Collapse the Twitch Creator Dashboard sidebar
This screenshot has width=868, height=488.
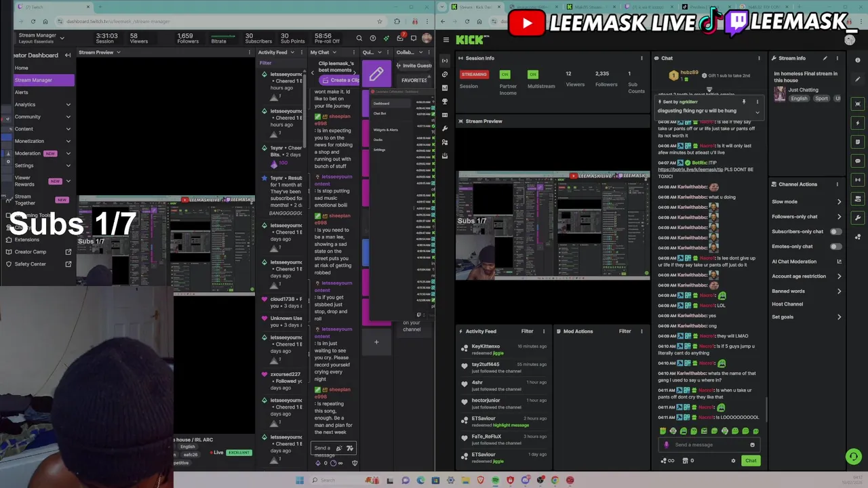[68, 55]
